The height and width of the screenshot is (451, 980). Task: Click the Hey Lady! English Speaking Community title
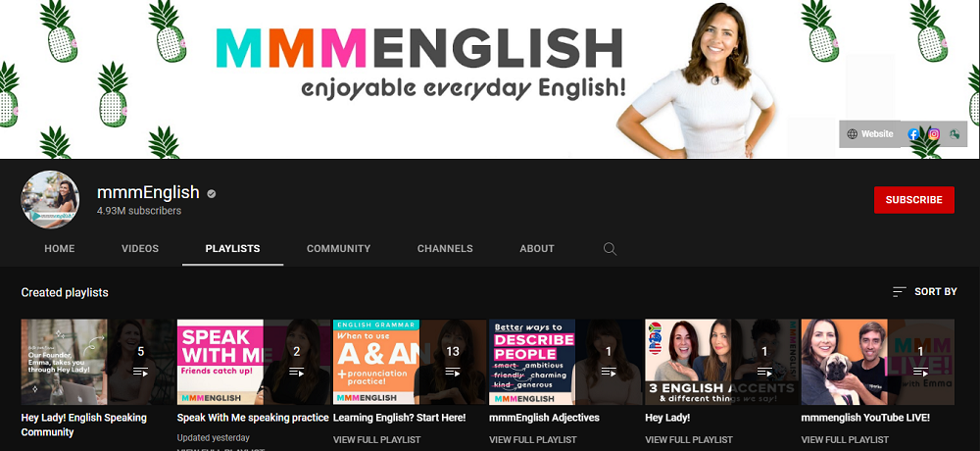point(83,425)
